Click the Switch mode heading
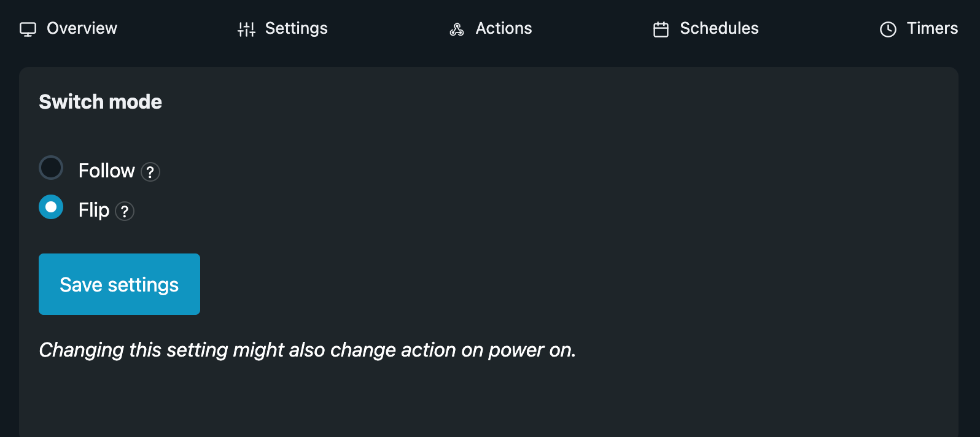This screenshot has width=980, height=437. 101,102
